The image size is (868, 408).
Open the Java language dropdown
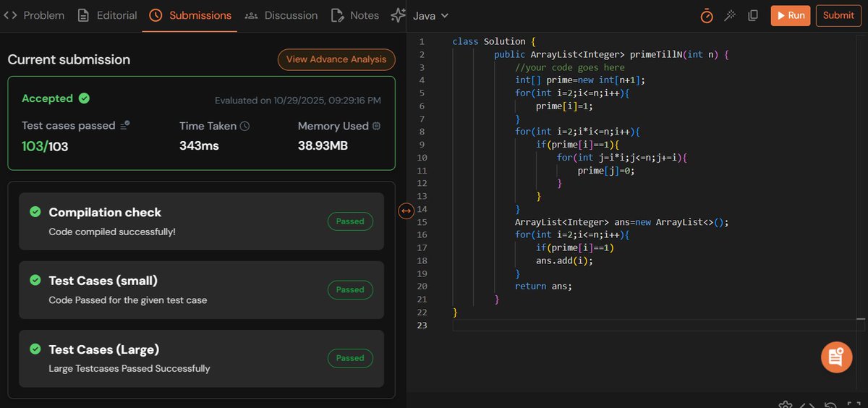coord(430,15)
